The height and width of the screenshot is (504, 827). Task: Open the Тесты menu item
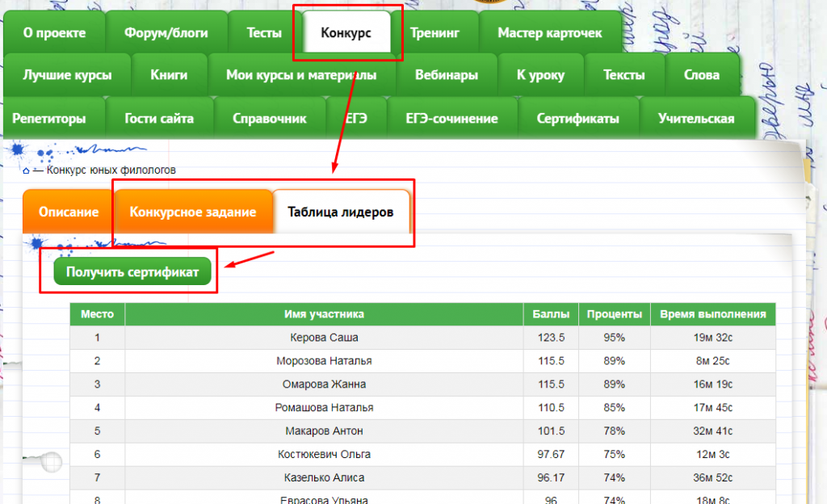[x=264, y=33]
